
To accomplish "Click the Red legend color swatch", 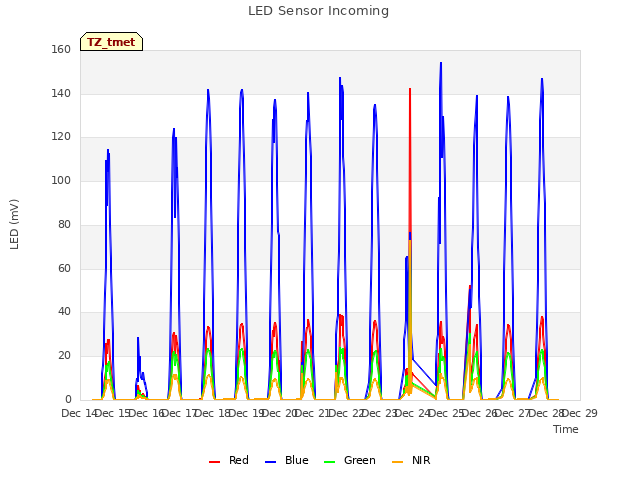I will (x=214, y=462).
